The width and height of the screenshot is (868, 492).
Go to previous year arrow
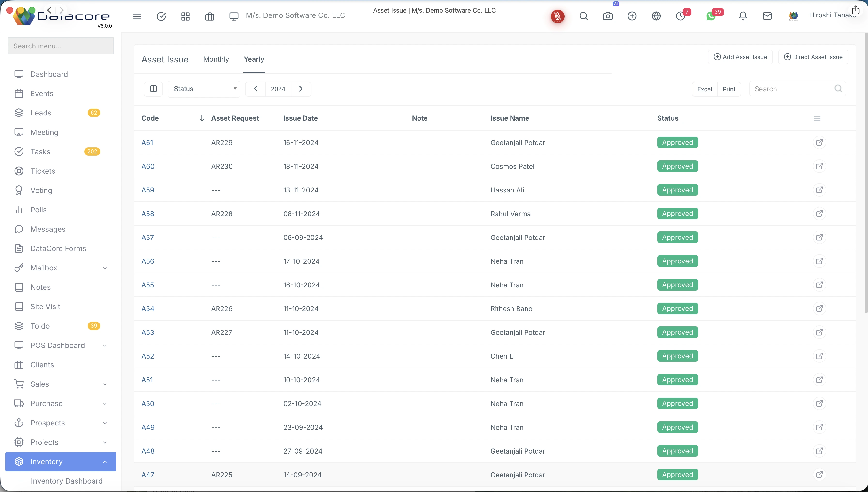[x=256, y=89]
